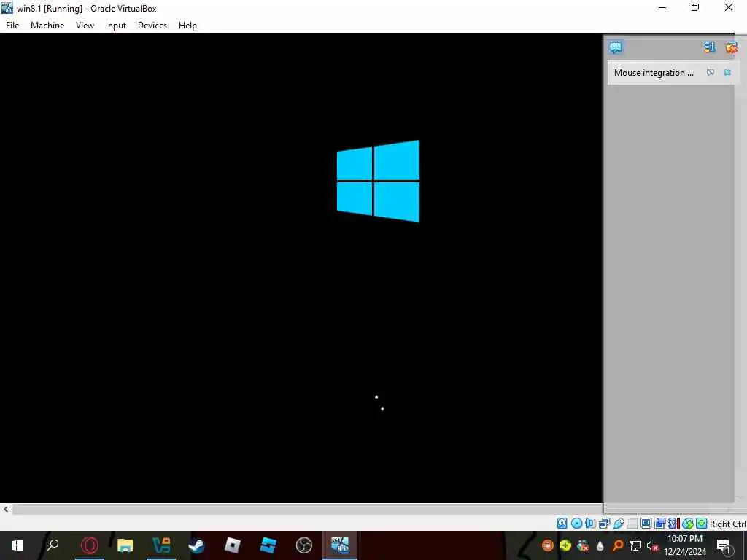Click the optical disc status bar indicator
Screen dimensions: 747x560
[576, 524]
